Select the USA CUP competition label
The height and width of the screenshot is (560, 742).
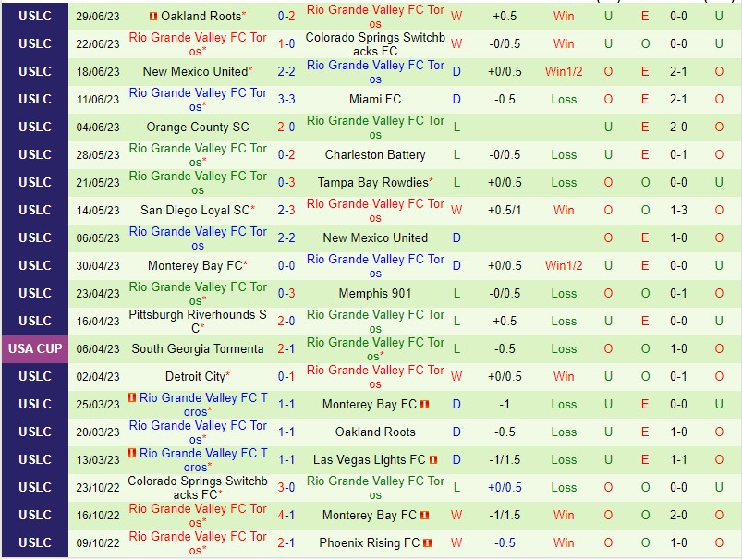click(x=35, y=349)
